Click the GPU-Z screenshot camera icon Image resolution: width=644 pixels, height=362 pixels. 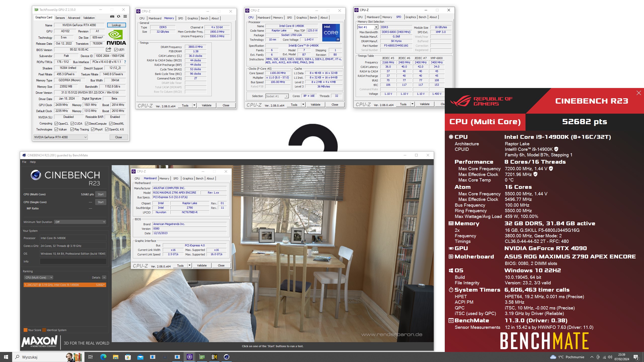point(112,17)
